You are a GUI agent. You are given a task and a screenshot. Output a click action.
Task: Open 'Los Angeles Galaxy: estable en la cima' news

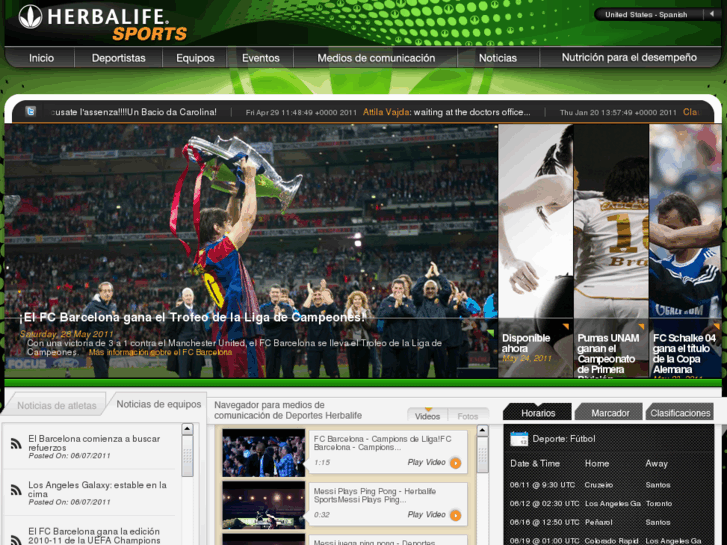(x=97, y=489)
